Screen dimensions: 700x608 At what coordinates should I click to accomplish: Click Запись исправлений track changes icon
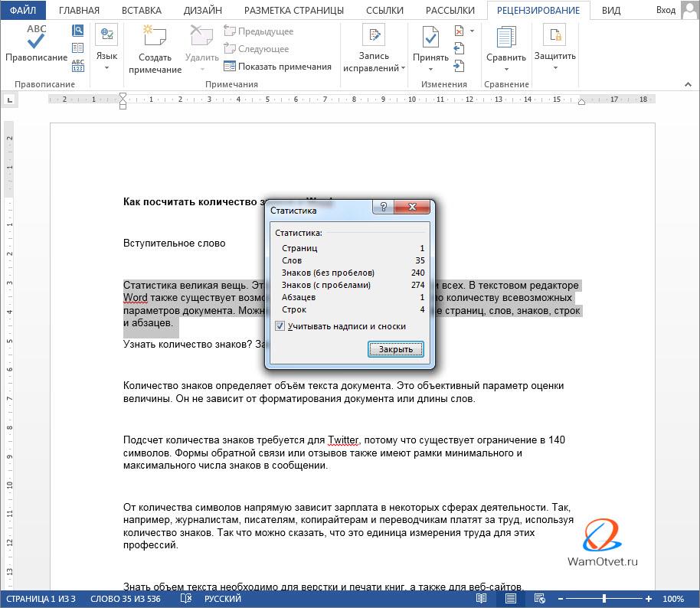(374, 34)
